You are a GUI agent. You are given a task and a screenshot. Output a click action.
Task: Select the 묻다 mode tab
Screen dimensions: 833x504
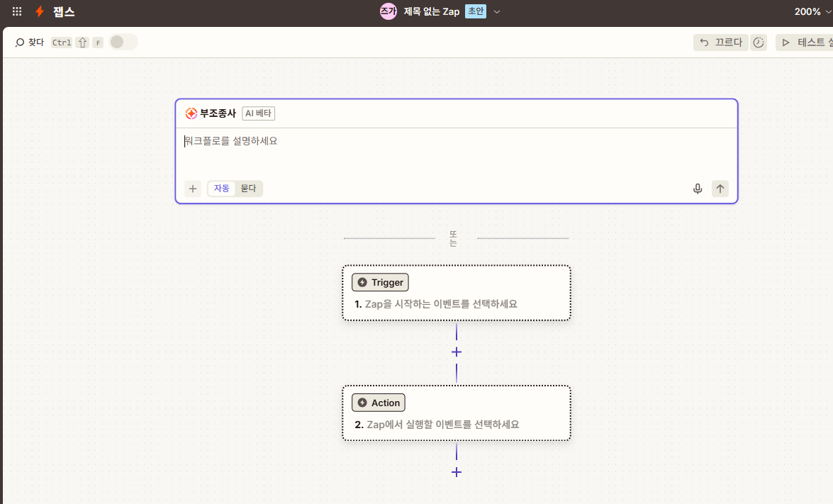tap(248, 189)
